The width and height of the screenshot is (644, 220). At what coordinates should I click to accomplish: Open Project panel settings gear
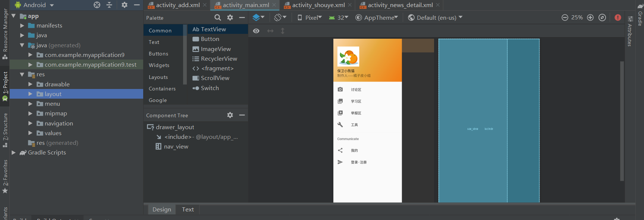125,5
